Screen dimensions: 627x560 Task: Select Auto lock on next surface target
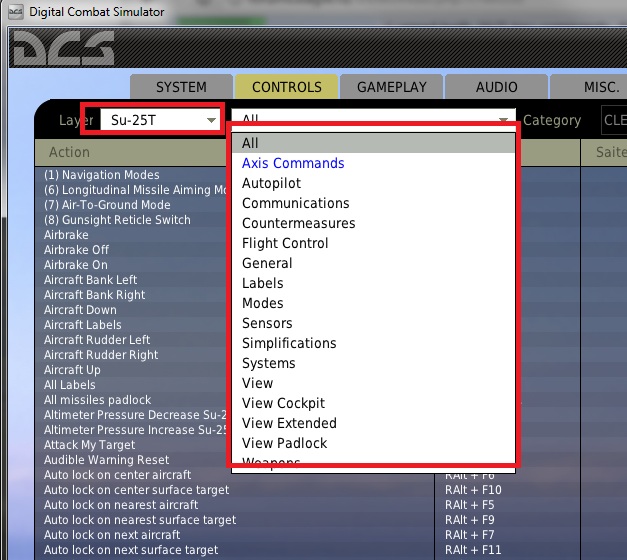point(131,550)
